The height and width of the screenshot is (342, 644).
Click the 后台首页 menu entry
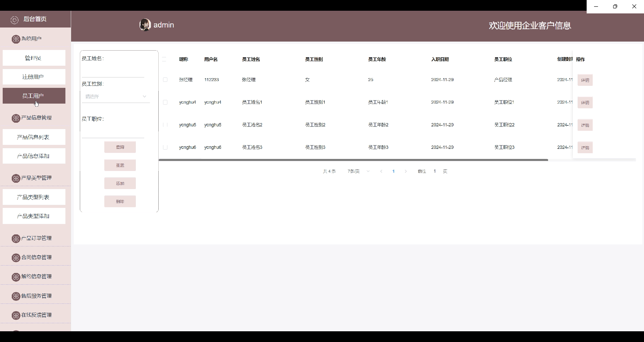pyautogui.click(x=35, y=19)
